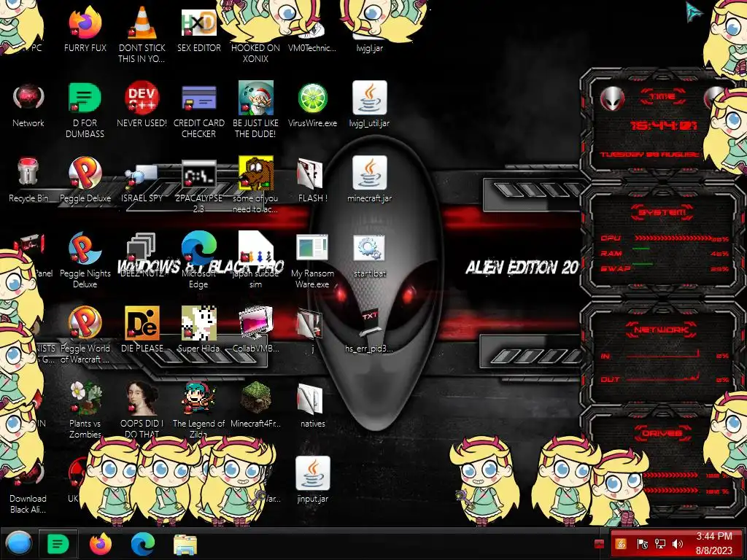Click the SYSTEM widget CPU bar
The image size is (747, 560).
(673, 238)
